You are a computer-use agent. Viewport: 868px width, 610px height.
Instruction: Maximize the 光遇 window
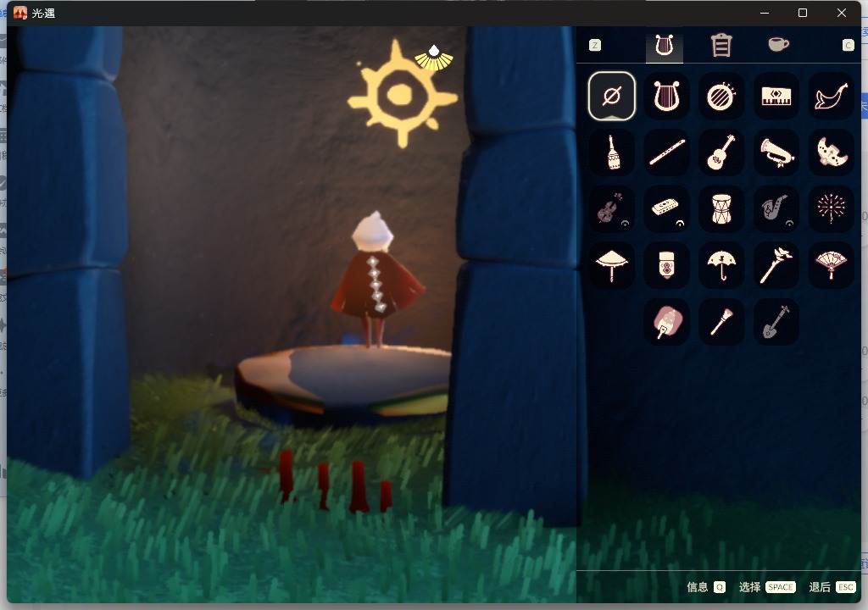(x=803, y=13)
